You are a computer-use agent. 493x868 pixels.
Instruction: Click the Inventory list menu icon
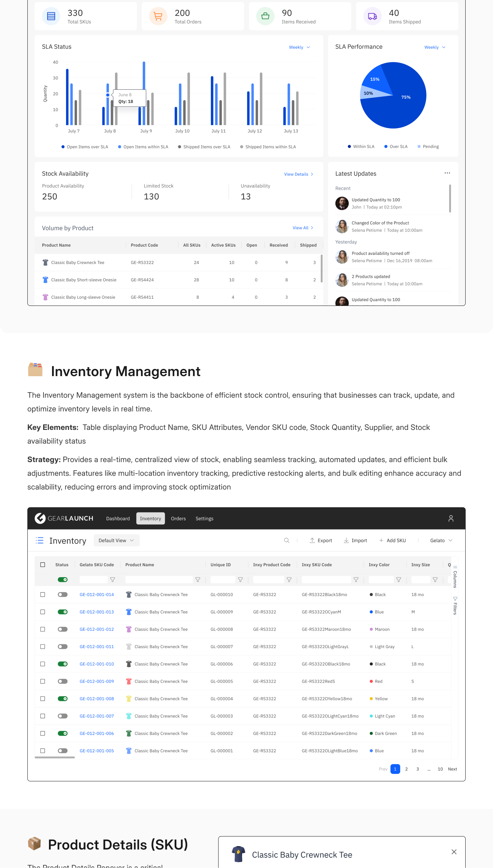40,540
